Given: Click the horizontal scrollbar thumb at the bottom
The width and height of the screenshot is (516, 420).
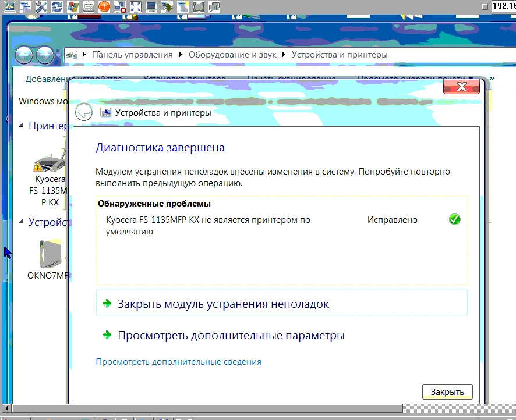Looking at the screenshot, I should [207, 408].
